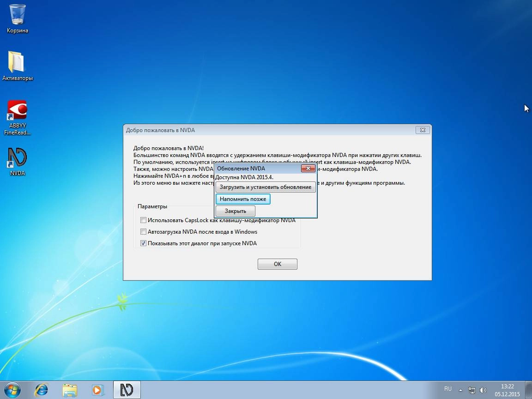532x399 pixels.
Task: Open Windows Media Player from taskbar
Action: [x=98, y=390]
